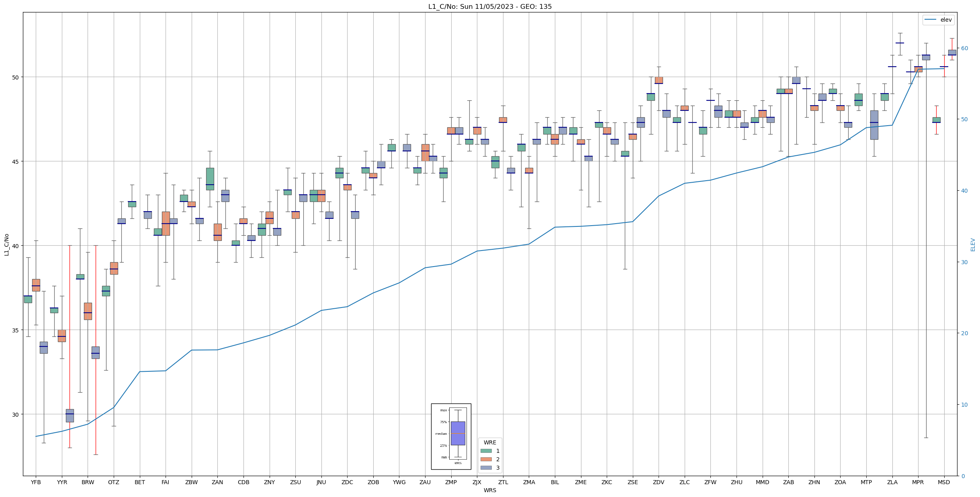Screen dimensions: 980x497
Task: Click the MTP x-axis label
Action: [x=866, y=482]
